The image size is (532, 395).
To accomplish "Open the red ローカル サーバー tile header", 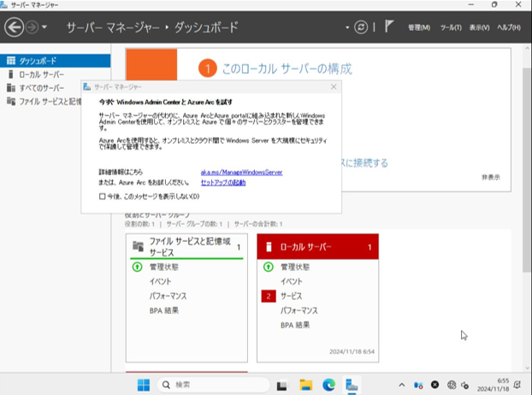I will tap(317, 247).
